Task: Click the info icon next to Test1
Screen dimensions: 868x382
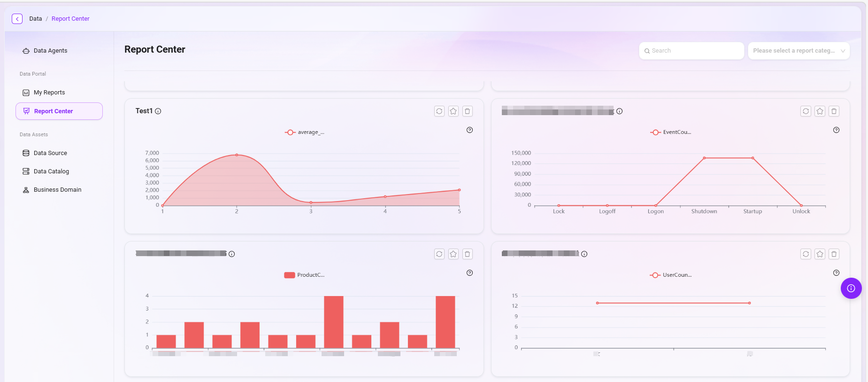Action: point(158,111)
